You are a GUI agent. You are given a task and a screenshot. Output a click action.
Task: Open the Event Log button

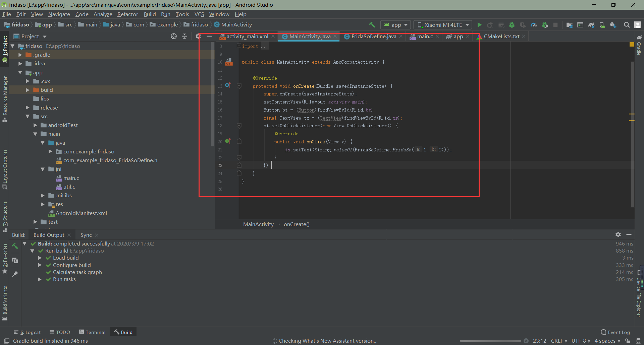(x=615, y=332)
